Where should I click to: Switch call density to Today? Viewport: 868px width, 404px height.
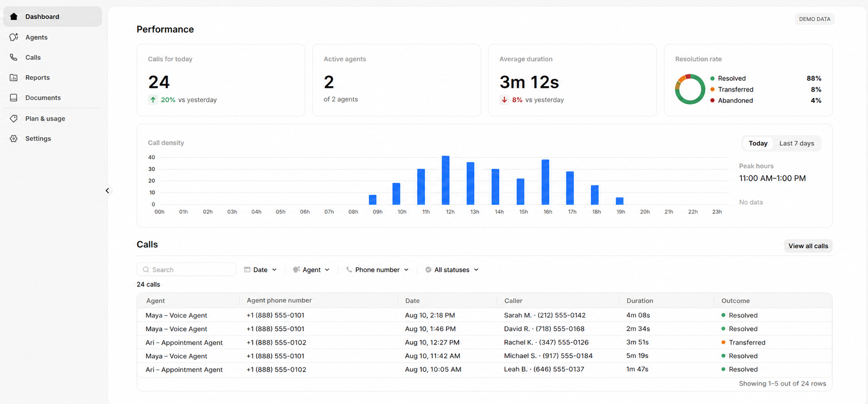coord(758,143)
